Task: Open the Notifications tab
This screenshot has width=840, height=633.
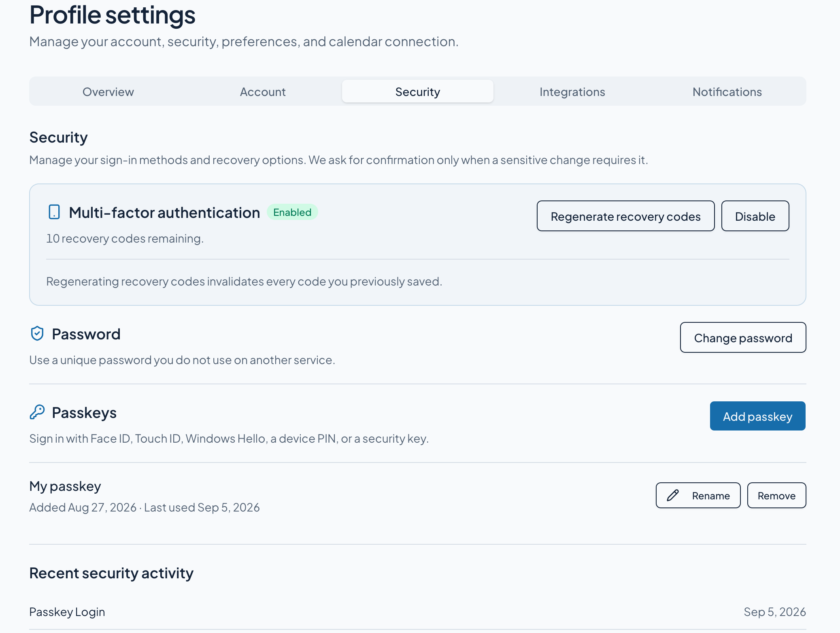Action: (727, 92)
